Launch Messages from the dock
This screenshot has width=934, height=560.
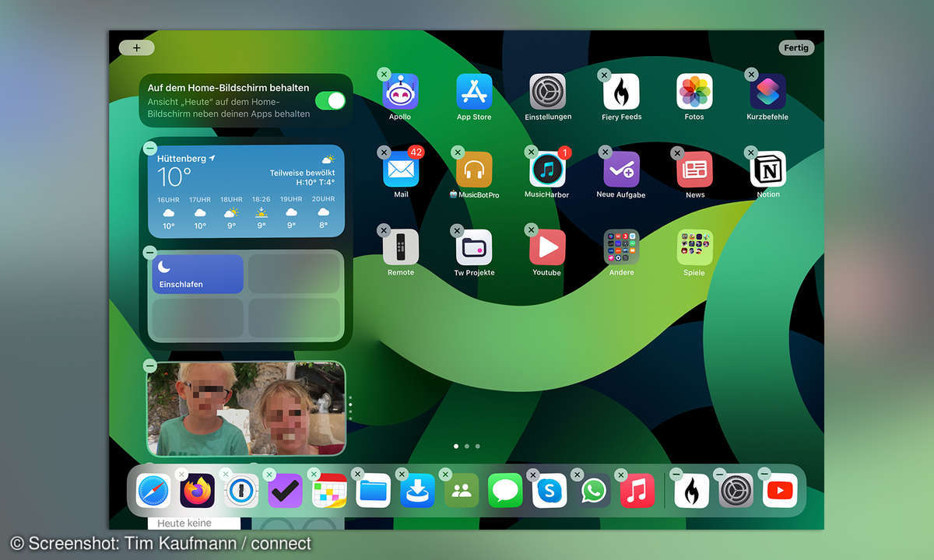(x=505, y=491)
